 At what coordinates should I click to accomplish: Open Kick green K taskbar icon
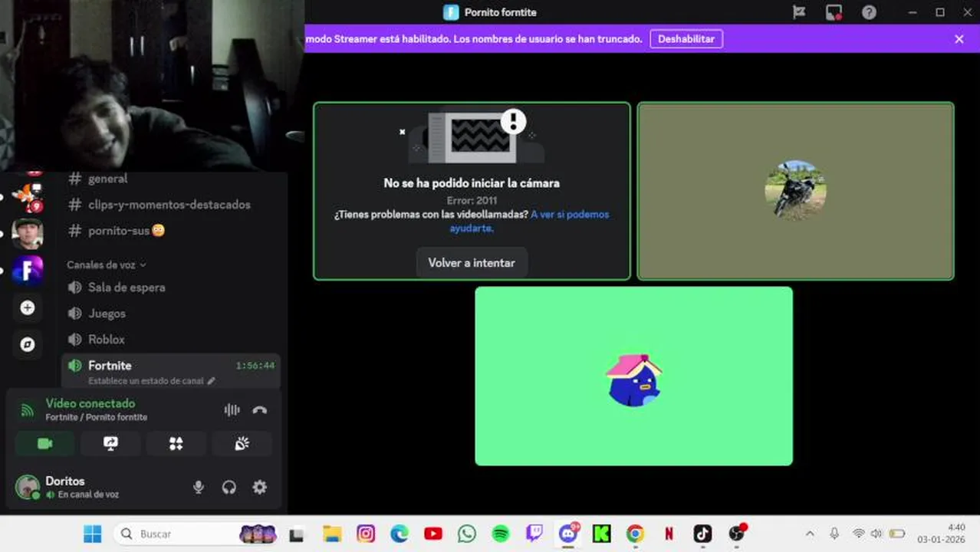[x=602, y=534]
